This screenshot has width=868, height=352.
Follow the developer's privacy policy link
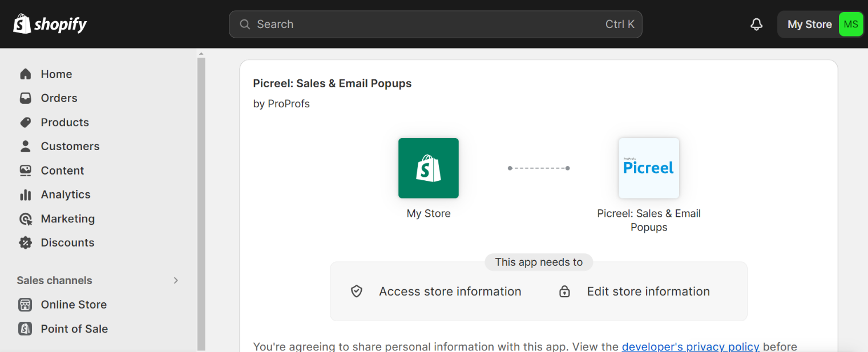[x=691, y=346]
